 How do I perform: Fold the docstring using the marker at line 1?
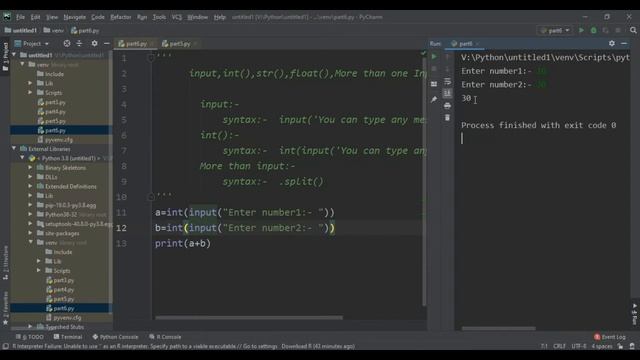coord(151,58)
